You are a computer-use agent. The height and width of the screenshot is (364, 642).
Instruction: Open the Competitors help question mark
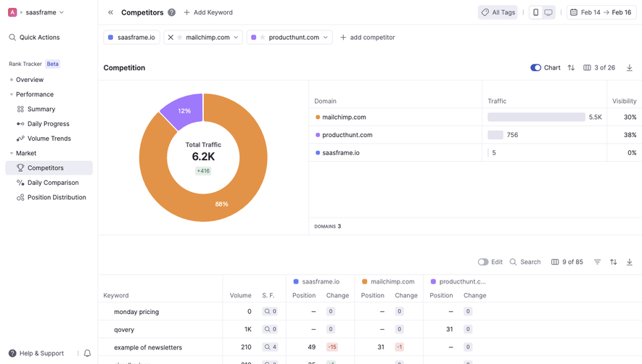(x=171, y=12)
